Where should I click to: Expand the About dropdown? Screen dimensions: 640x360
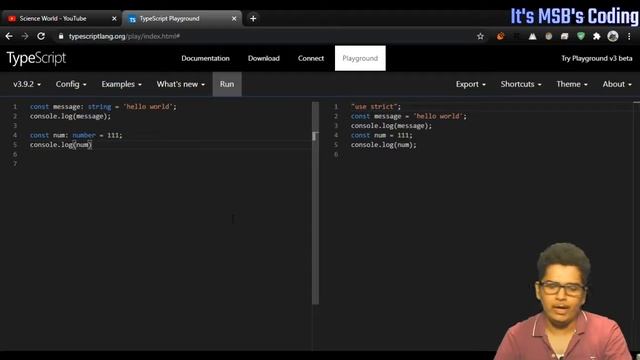617,84
